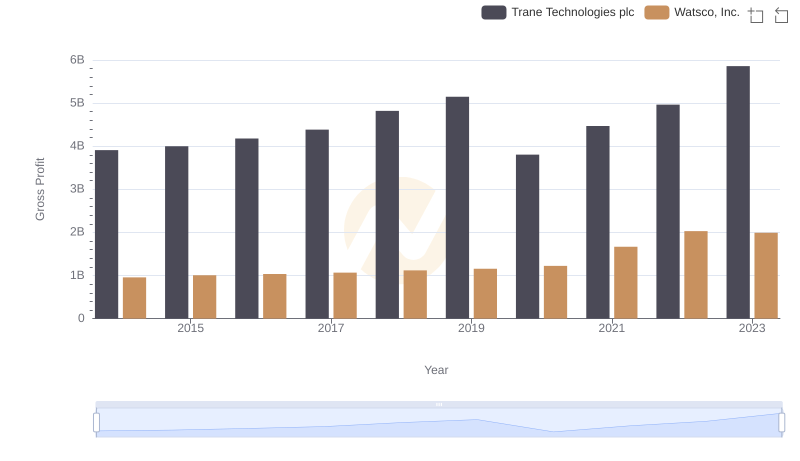Toggle the Trane Technologies plc dark legend swatch
The image size is (800, 461).
494,13
